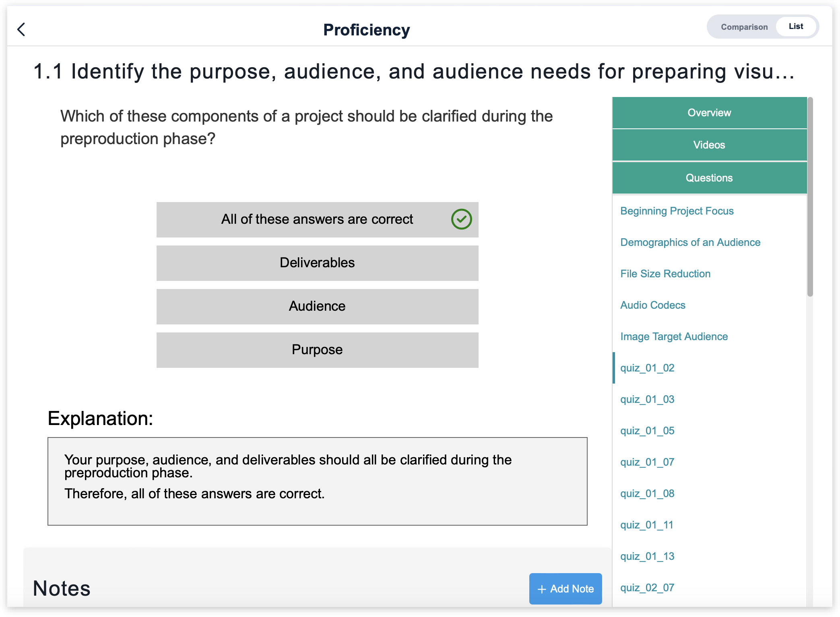Open Demographics of an Audience question
840x617 pixels.
690,243
